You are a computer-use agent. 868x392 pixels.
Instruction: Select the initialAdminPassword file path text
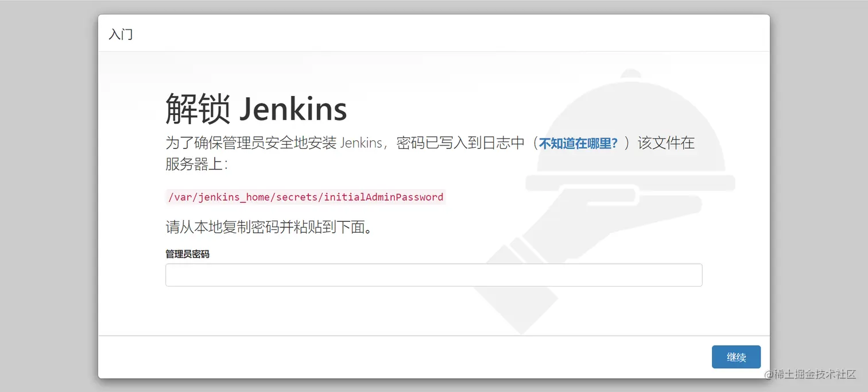pos(305,197)
